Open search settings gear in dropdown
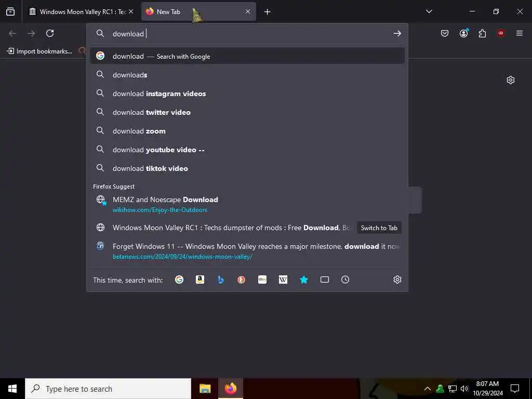 point(397,280)
